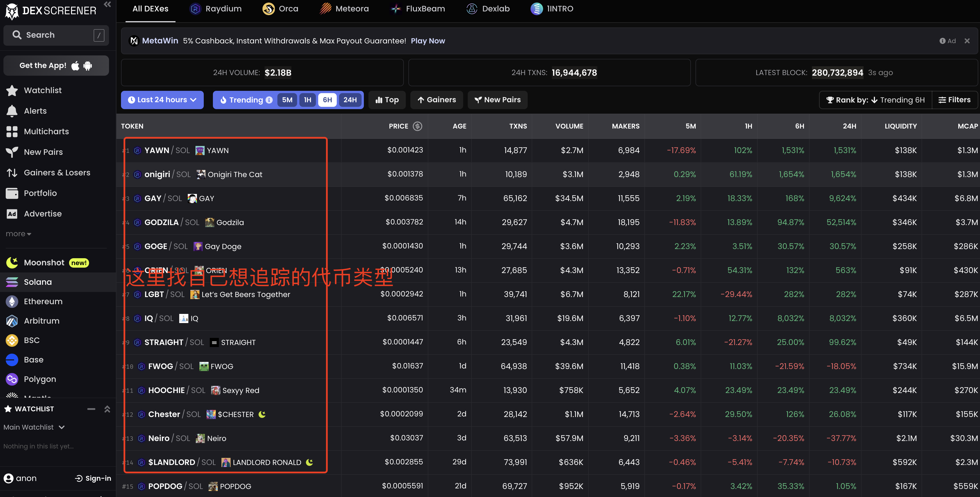This screenshot has width=980, height=497.
Task: Click the Watchlist star icon in sidebar
Action: click(12, 90)
